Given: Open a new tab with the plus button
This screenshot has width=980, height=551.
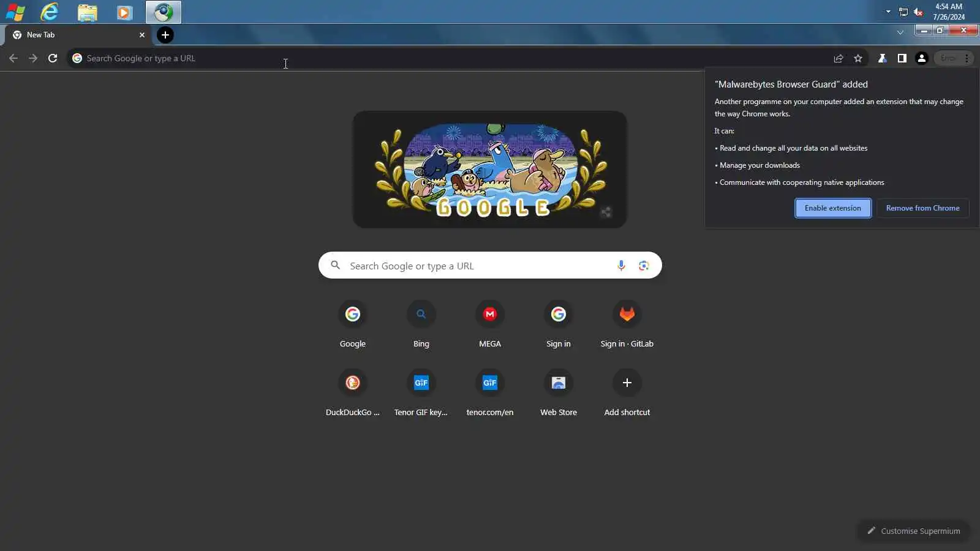Looking at the screenshot, I should pyautogui.click(x=165, y=35).
